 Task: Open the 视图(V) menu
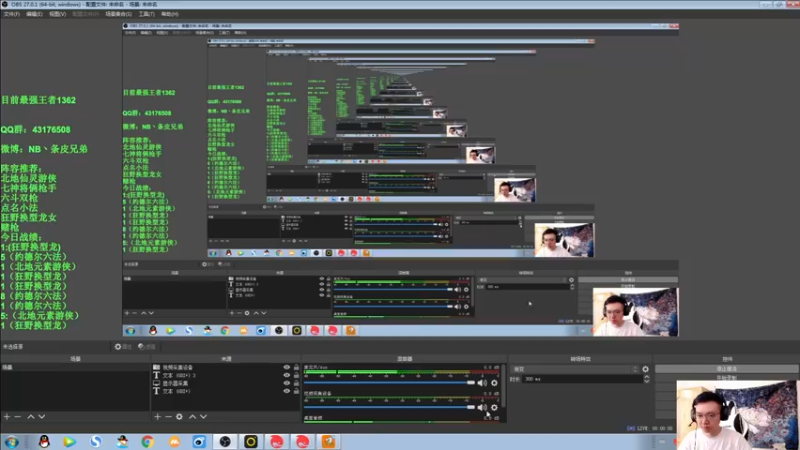58,14
